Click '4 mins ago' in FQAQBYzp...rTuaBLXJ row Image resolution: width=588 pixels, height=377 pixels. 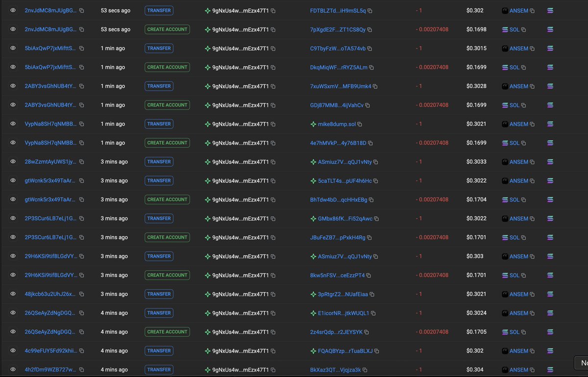114,351
